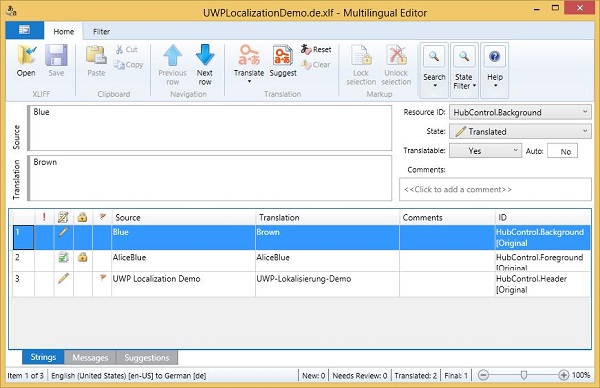Select the Brown translation cell in row 1

[327, 238]
